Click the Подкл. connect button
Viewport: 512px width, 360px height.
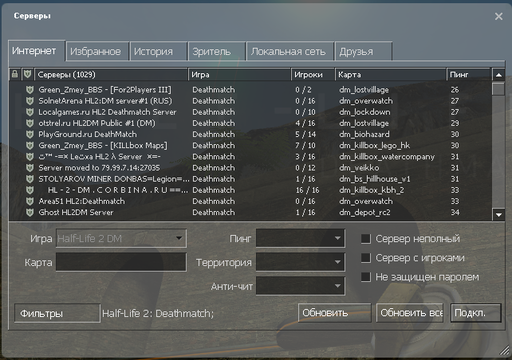pos(476,313)
